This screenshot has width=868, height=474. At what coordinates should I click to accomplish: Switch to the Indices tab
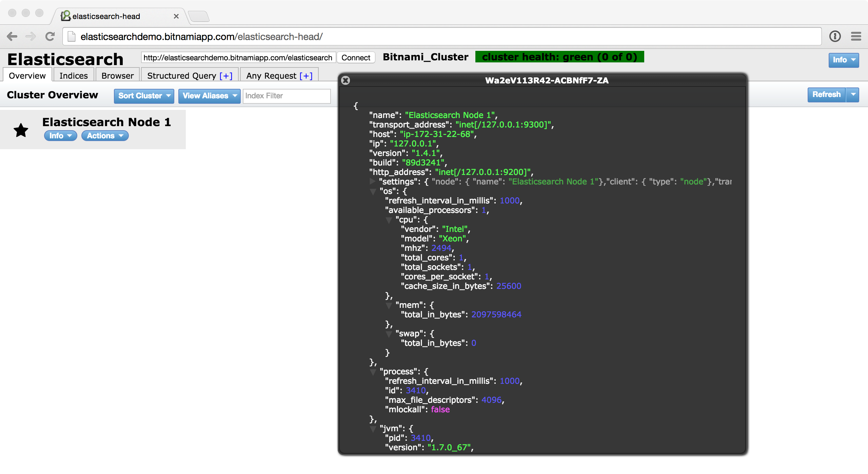tap(74, 76)
